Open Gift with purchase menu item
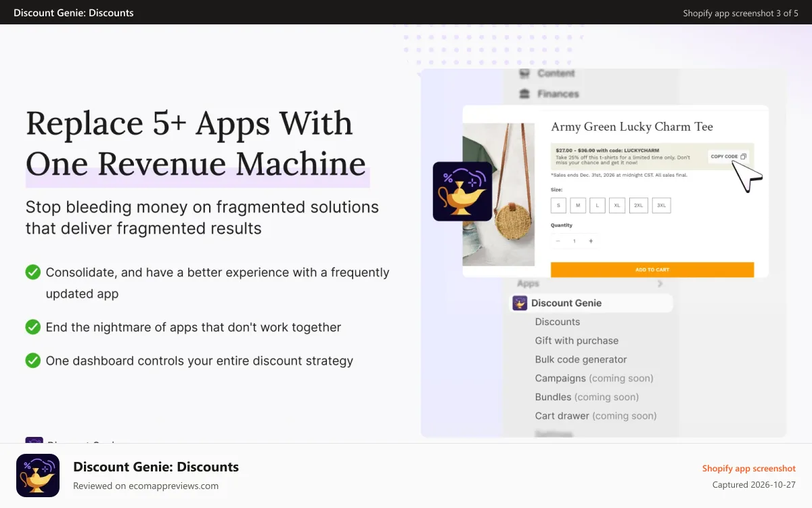The width and height of the screenshot is (812, 508). [x=577, y=341]
